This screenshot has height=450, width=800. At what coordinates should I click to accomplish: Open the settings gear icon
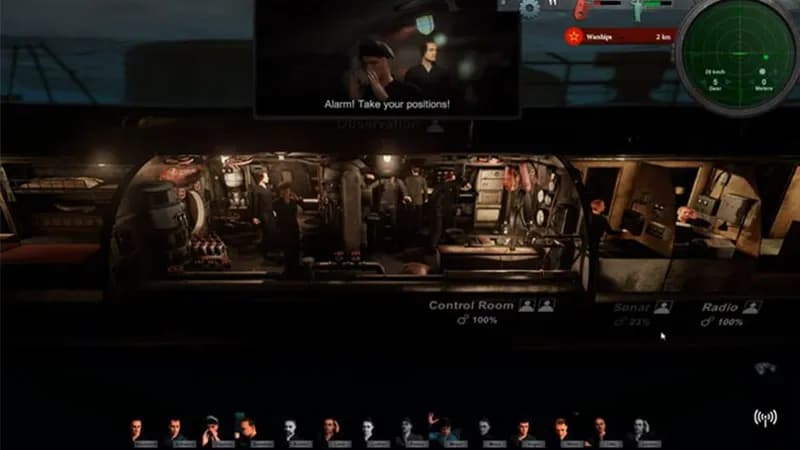click(529, 8)
